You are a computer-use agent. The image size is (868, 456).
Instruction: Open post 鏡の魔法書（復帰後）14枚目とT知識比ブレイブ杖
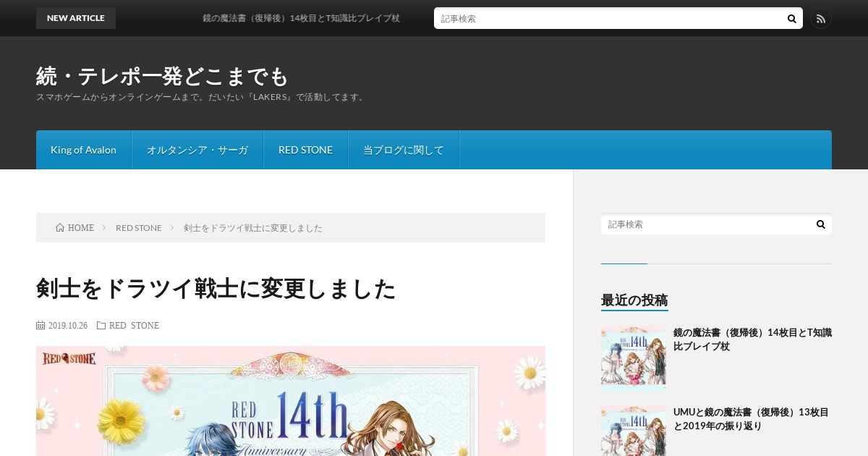coord(752,339)
